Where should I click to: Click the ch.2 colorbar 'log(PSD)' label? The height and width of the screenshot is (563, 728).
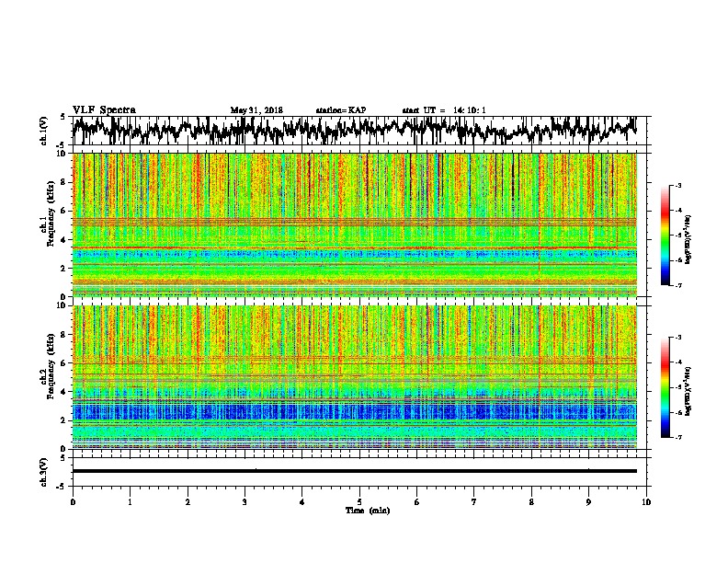click(x=688, y=391)
